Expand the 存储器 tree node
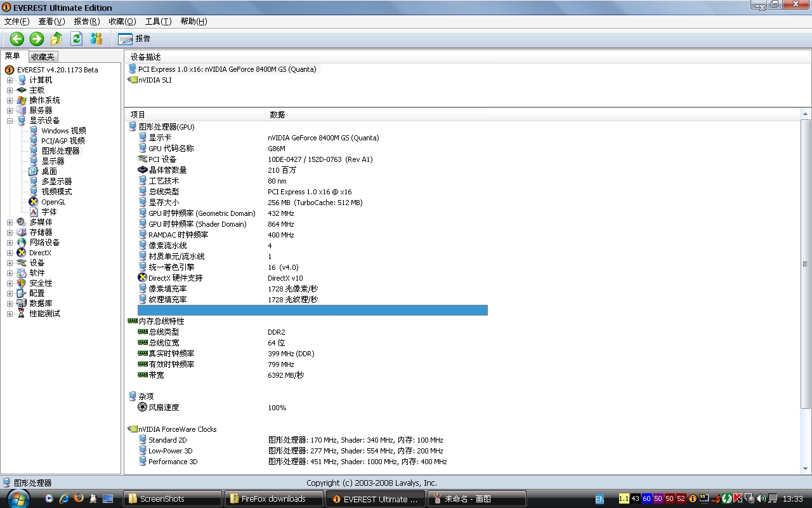The height and width of the screenshot is (508, 812). (10, 232)
